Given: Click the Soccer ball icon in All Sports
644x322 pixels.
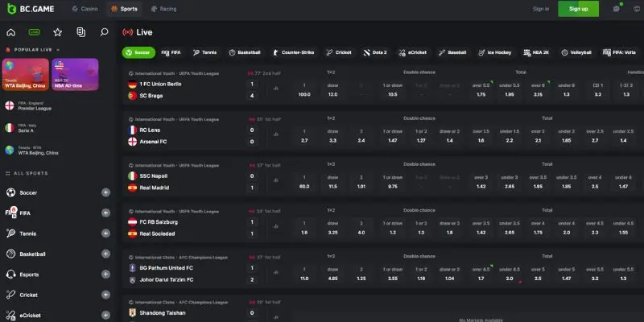Looking at the screenshot, I should coord(11,192).
